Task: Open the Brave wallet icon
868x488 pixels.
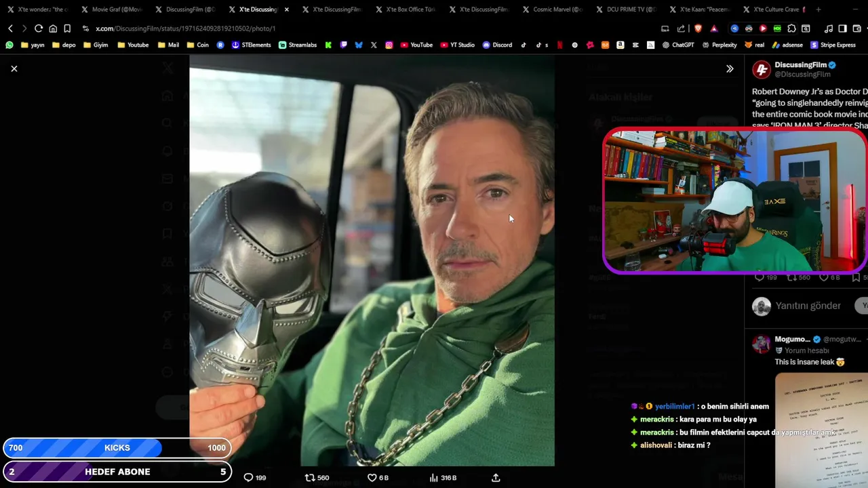Action: coord(856,28)
